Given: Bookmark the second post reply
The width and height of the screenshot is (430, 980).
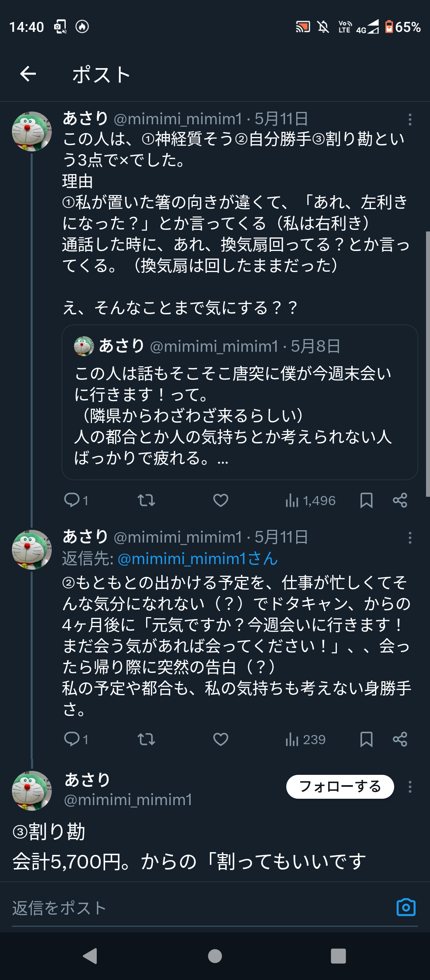Looking at the screenshot, I should coord(366,739).
